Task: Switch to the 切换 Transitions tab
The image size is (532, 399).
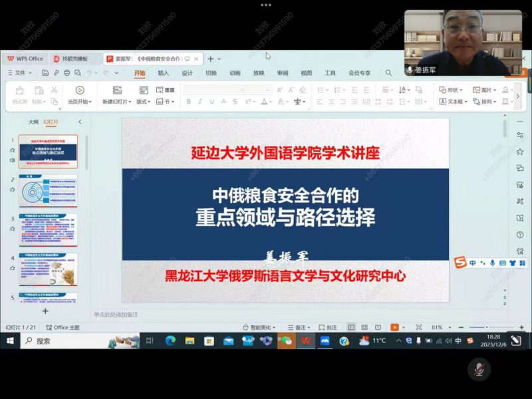Action: coord(211,73)
